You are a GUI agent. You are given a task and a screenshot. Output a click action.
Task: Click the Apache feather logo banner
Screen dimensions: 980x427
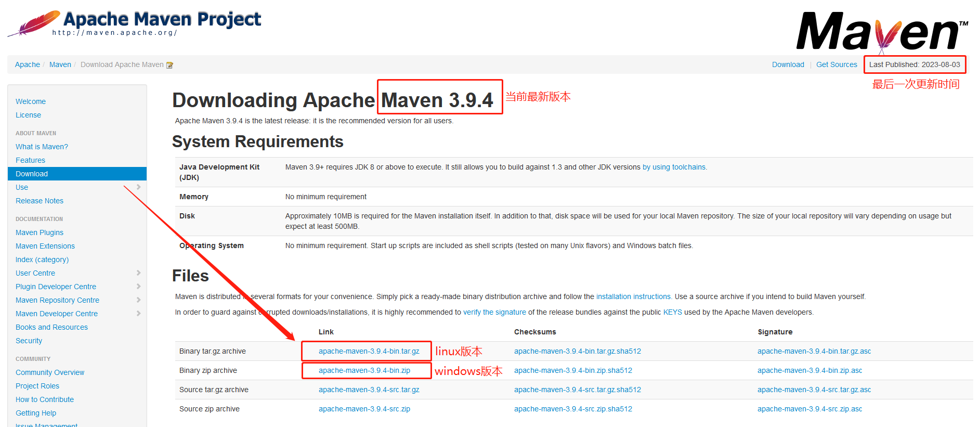134,23
